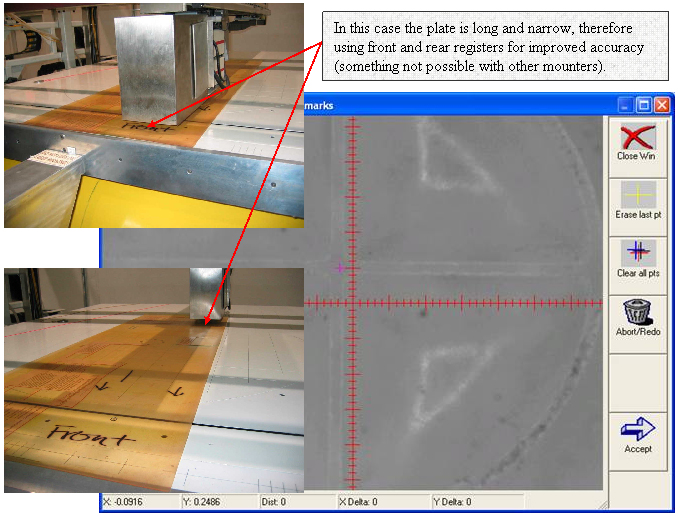
Task: Click the Abort/Redo trash can icon
Action: (x=638, y=311)
